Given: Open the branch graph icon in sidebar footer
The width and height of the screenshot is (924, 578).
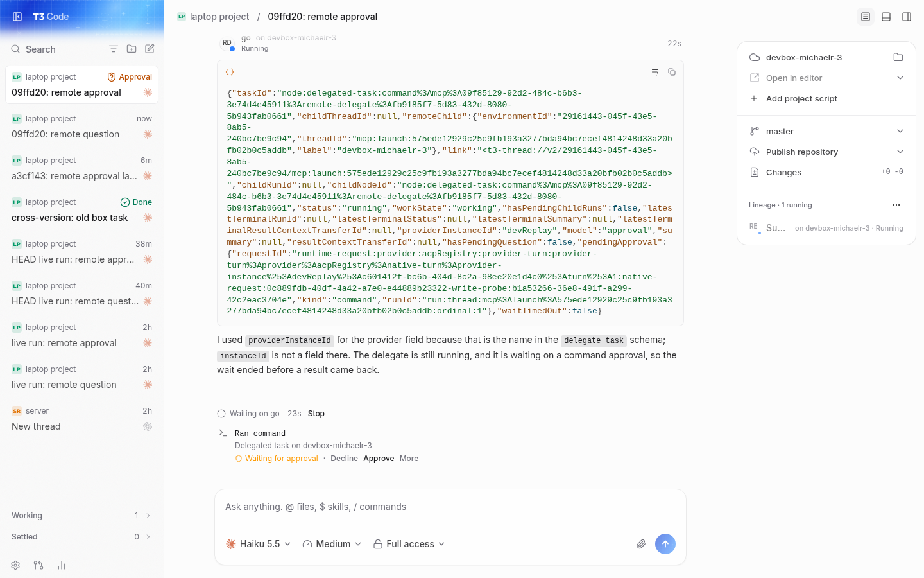Looking at the screenshot, I should tap(38, 565).
